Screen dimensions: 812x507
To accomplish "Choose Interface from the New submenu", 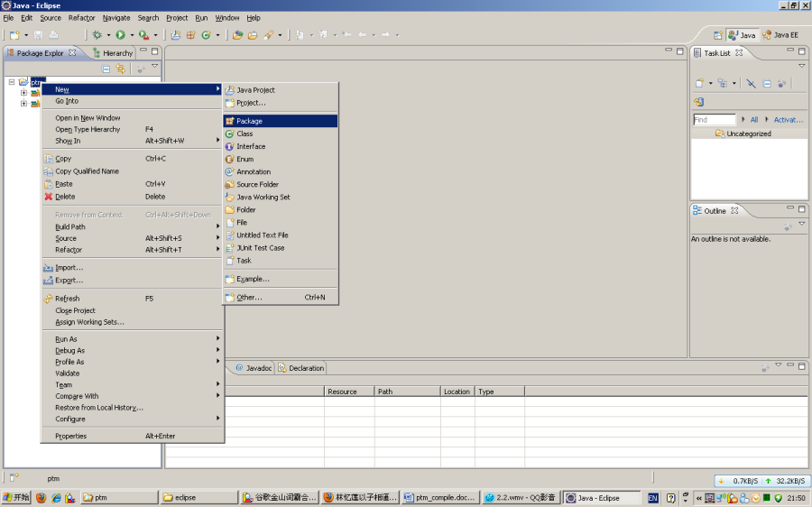I will 281,146.
